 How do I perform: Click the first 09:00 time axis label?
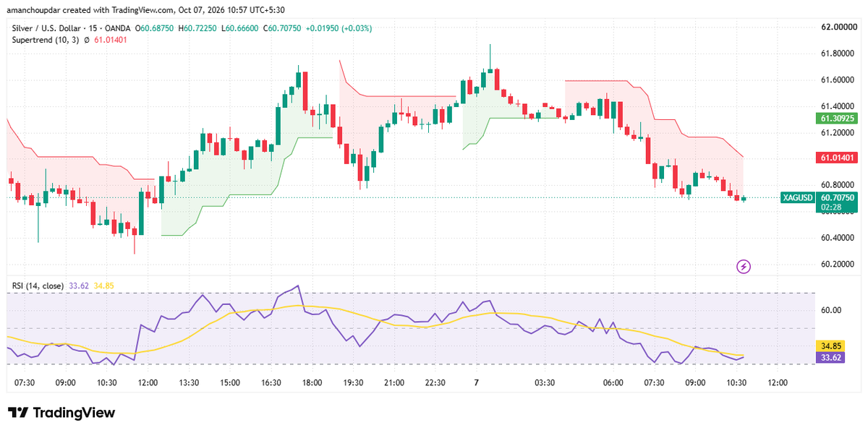tap(66, 382)
